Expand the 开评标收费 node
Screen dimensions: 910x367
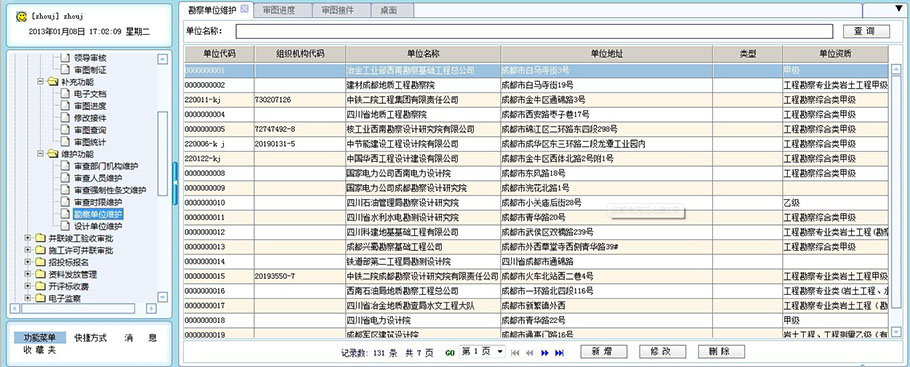27,286
